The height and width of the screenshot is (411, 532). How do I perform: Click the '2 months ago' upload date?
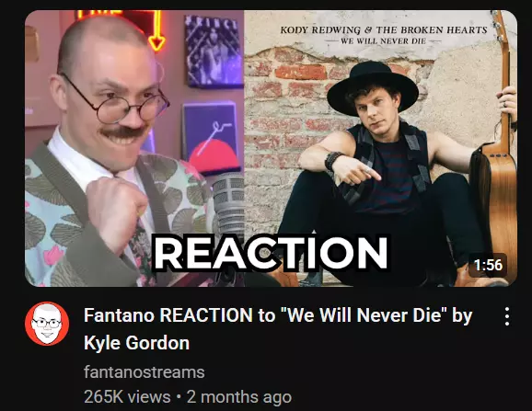click(239, 397)
